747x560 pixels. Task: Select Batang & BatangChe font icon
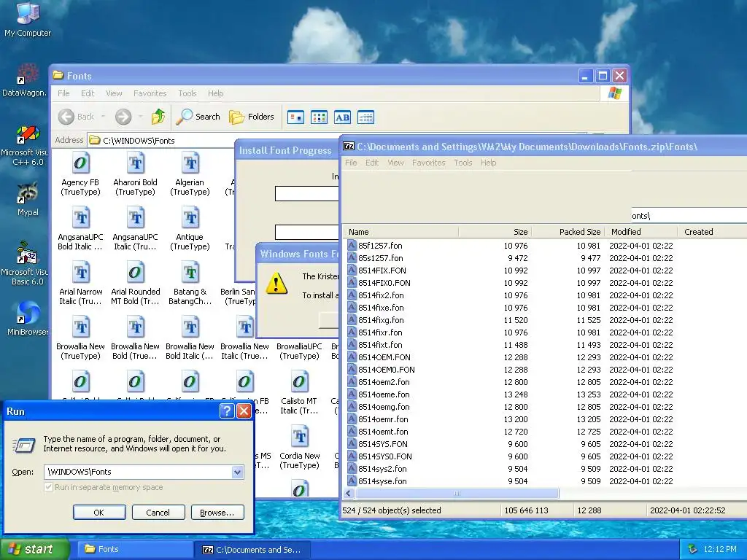point(190,284)
